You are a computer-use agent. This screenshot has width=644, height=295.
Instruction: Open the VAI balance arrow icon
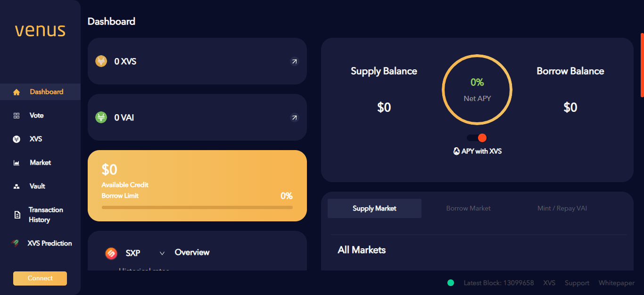[x=294, y=118]
